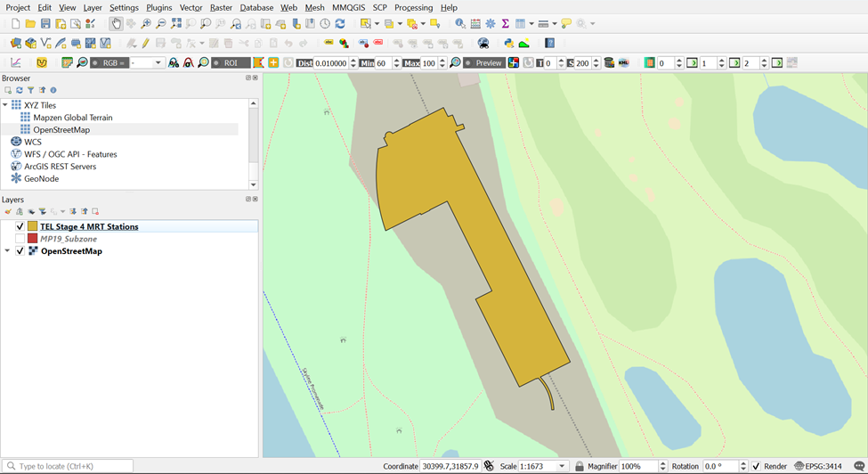The height and width of the screenshot is (474, 868).
Task: Select the Pan Map hand tool
Action: click(x=117, y=24)
